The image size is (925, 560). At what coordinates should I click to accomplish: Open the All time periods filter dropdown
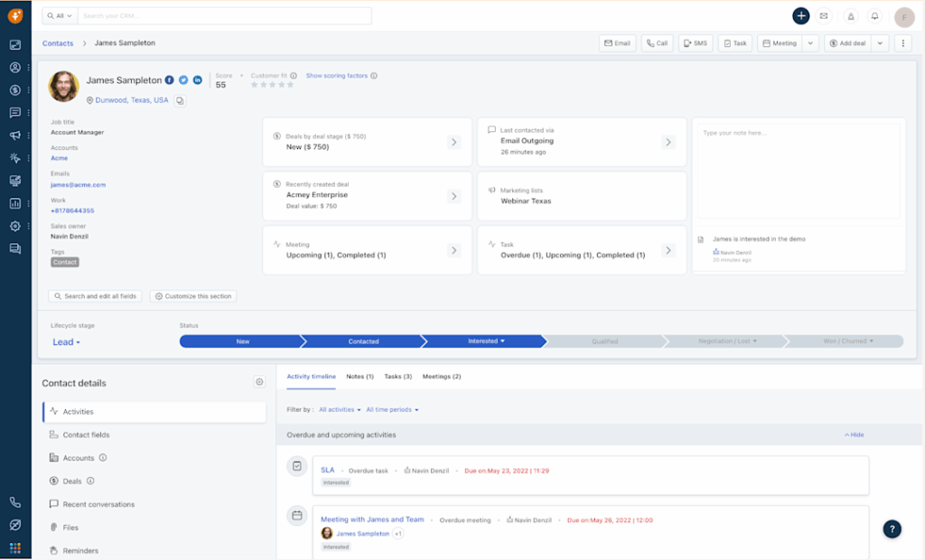392,409
